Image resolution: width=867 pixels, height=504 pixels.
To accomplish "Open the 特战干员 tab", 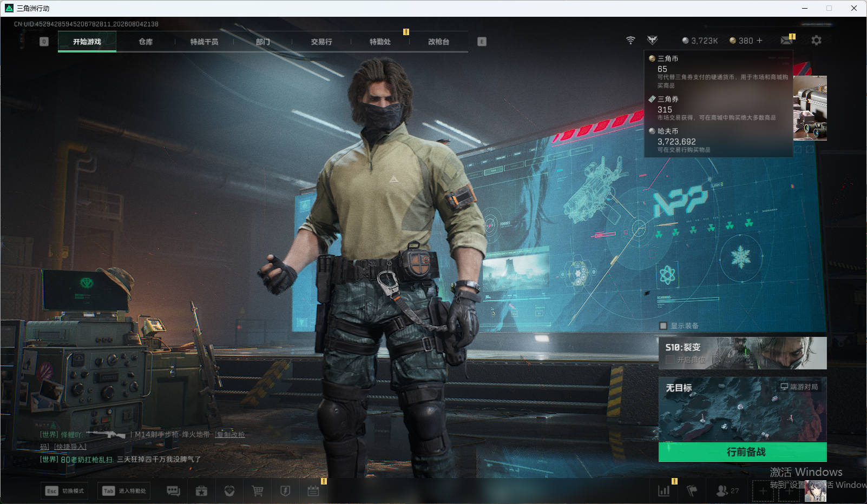I will click(x=204, y=42).
